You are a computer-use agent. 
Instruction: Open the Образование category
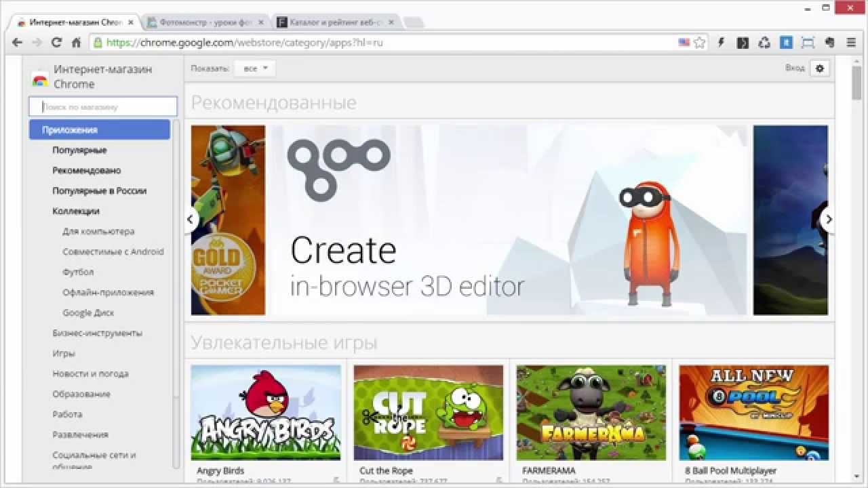(x=81, y=394)
